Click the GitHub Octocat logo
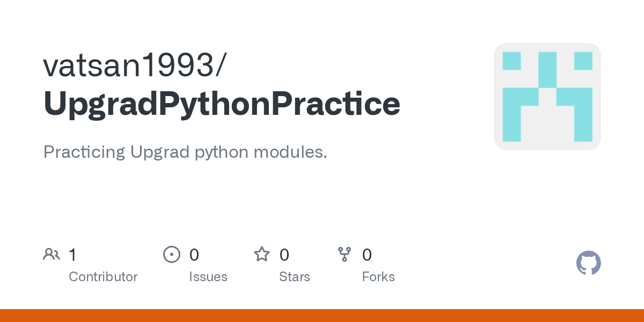644x322 pixels. pos(588,263)
